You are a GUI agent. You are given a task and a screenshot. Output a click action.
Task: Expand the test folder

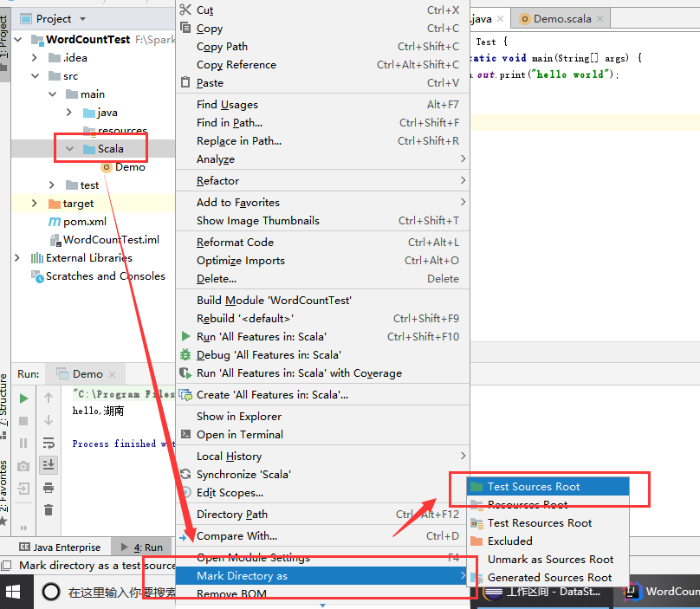(52, 185)
